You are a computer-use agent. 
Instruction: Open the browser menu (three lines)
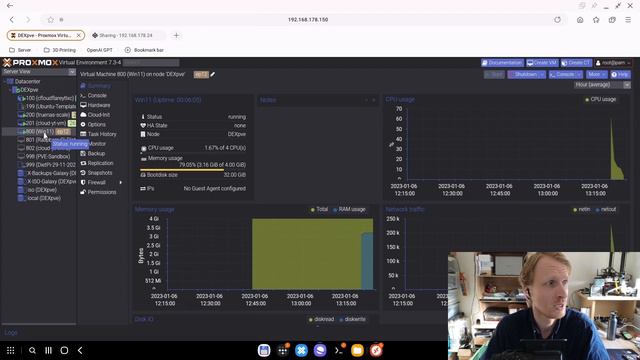pos(628,20)
